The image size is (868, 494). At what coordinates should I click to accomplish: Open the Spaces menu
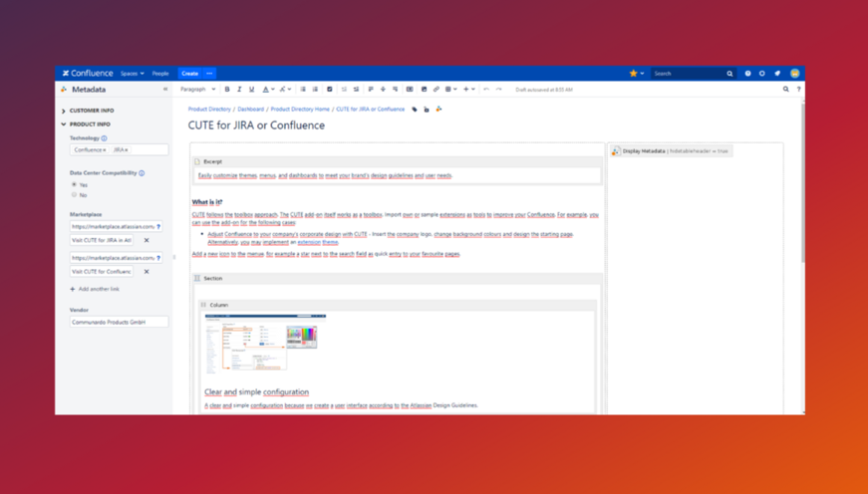pos(133,73)
